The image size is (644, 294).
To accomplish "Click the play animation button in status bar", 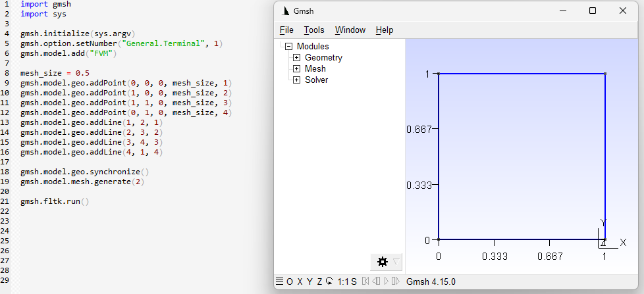I will pos(386,282).
